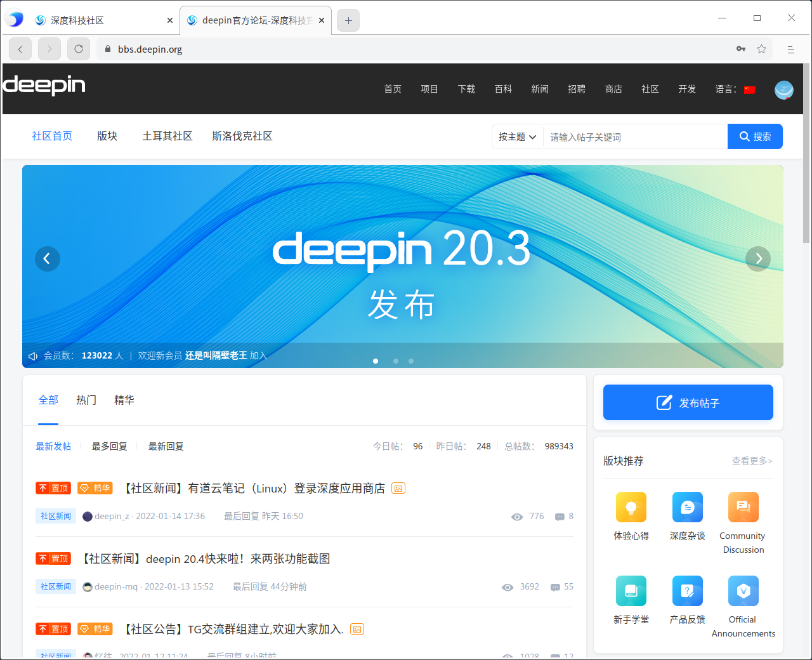Click the Chinese flag language icon
Screen dimensions: 812x660
750,89
